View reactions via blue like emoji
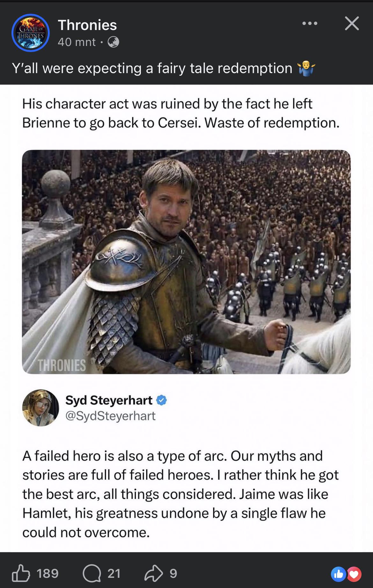Image resolution: width=373 pixels, height=588 pixels. (338, 574)
